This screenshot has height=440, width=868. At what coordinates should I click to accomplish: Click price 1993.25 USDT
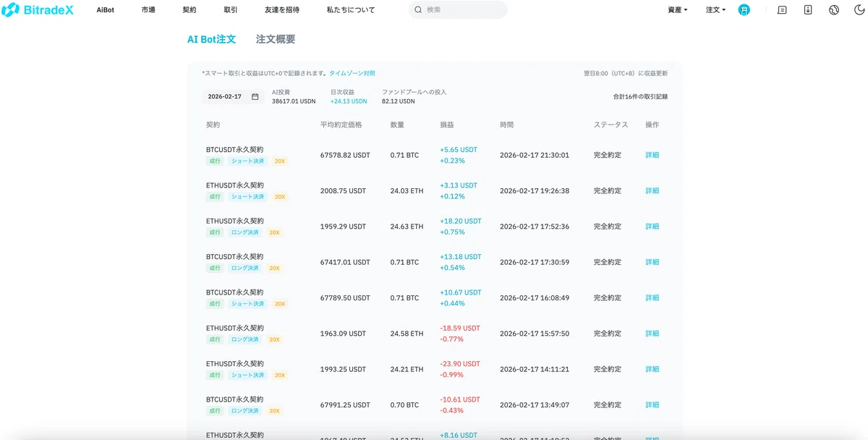click(343, 369)
